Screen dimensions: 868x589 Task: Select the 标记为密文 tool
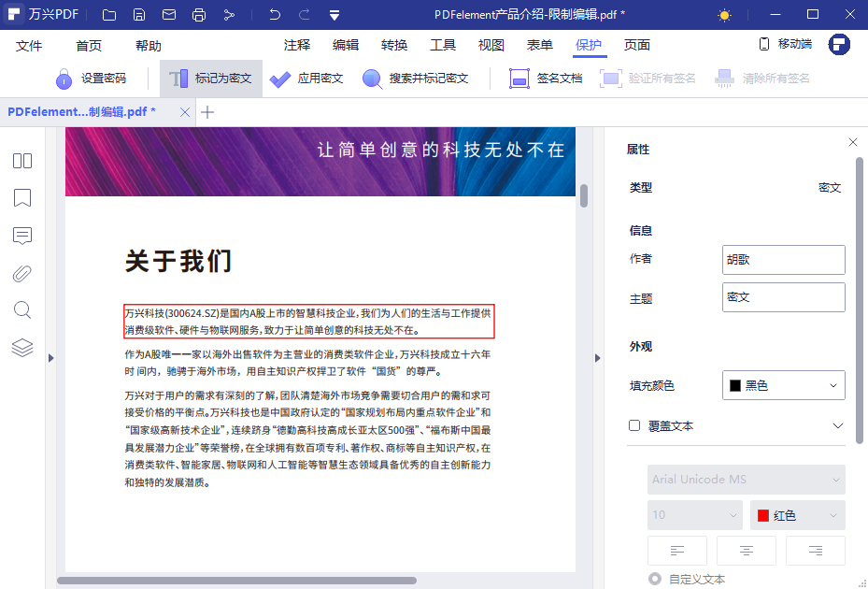pyautogui.click(x=210, y=79)
